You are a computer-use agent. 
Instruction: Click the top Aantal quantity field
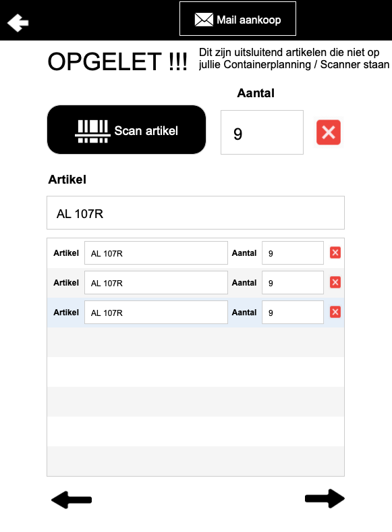(x=262, y=132)
